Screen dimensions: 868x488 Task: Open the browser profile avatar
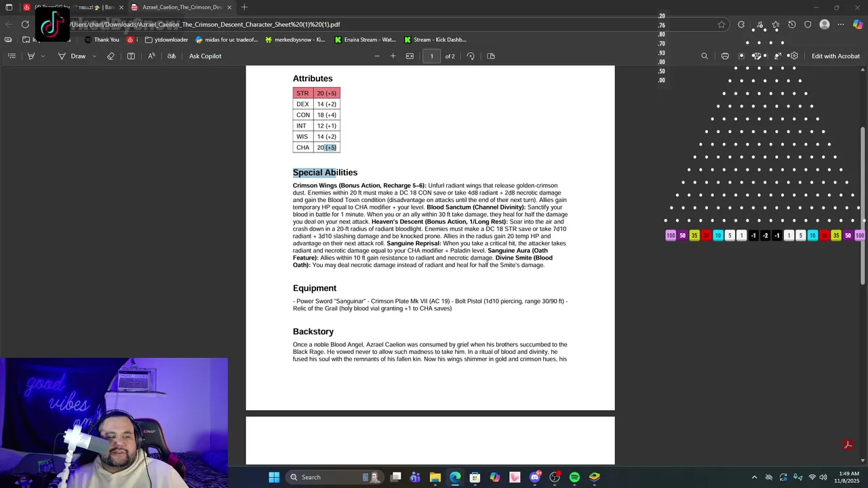tap(825, 24)
